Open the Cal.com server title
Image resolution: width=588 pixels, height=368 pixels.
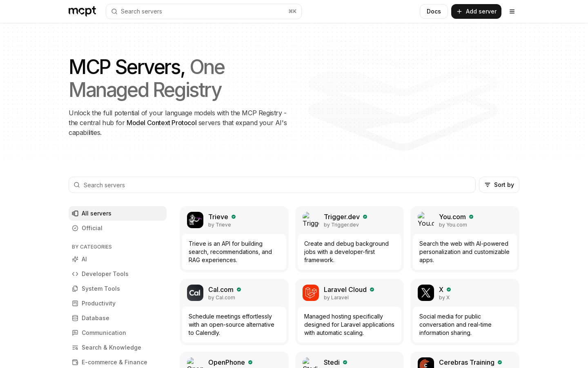click(221, 289)
